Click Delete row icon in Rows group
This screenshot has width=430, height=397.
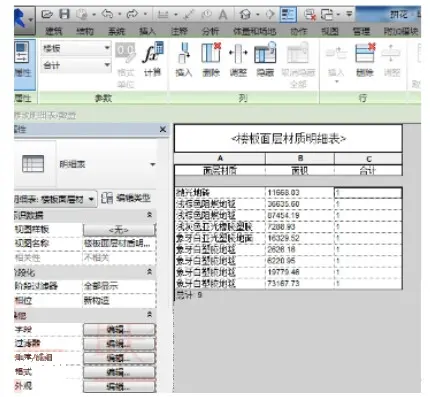[365, 53]
